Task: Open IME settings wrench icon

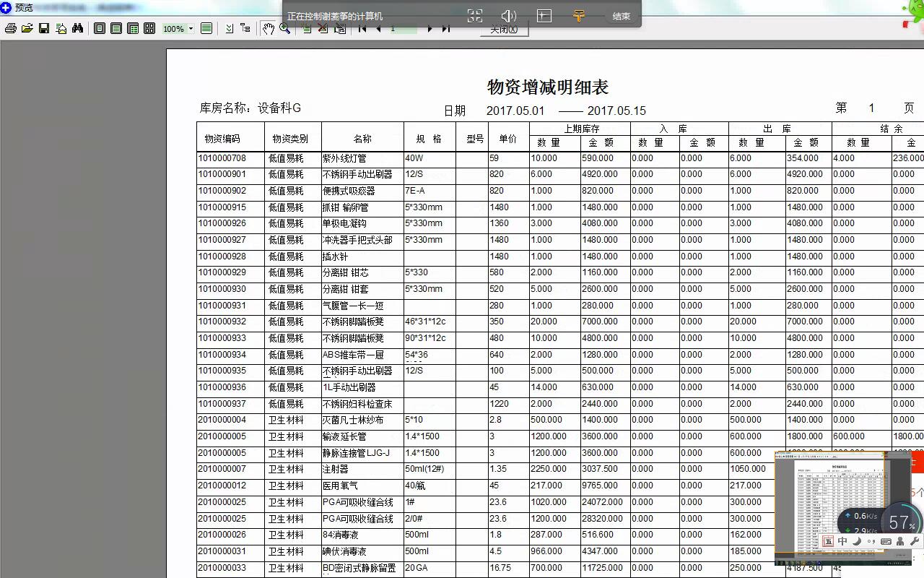Action: tap(914, 541)
